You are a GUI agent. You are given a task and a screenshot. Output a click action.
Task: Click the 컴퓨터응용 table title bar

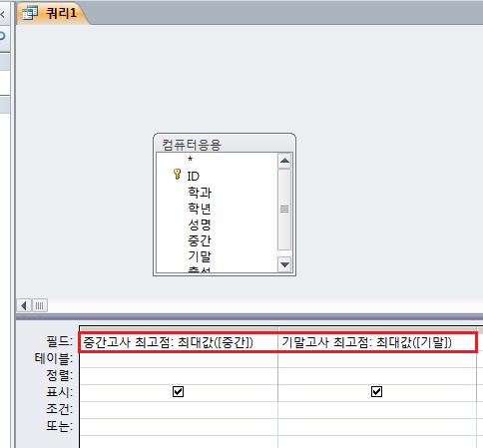pos(225,144)
